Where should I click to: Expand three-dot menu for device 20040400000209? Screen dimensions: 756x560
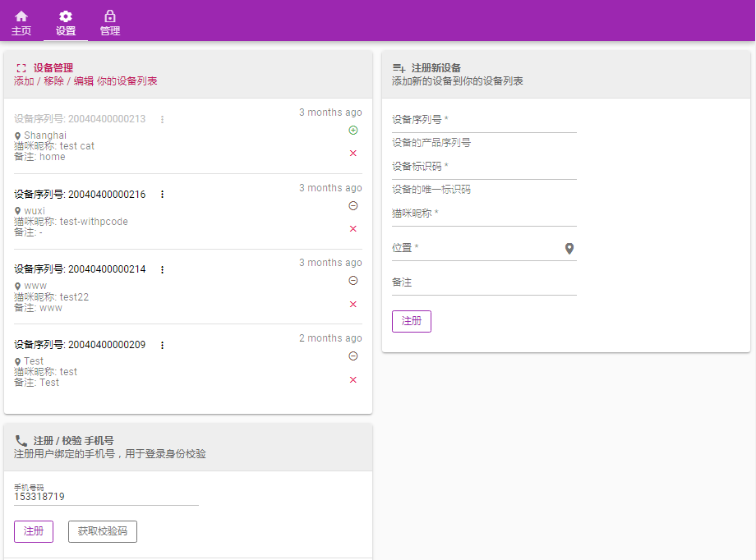point(162,346)
